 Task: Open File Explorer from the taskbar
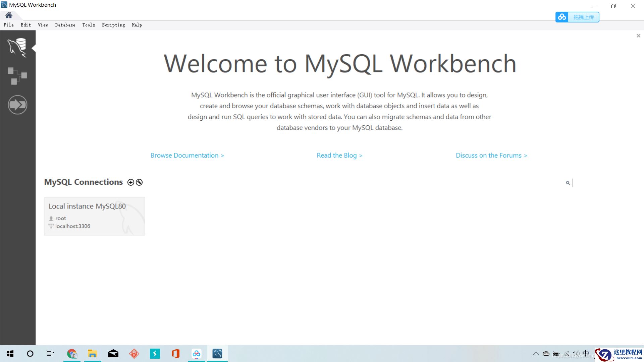pos(92,354)
